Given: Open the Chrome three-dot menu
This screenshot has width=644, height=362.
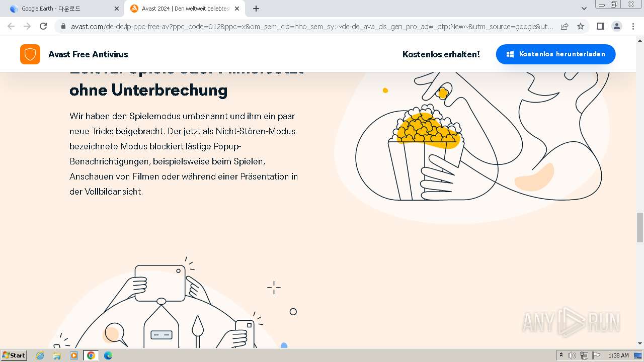Looking at the screenshot, I should coord(632,26).
